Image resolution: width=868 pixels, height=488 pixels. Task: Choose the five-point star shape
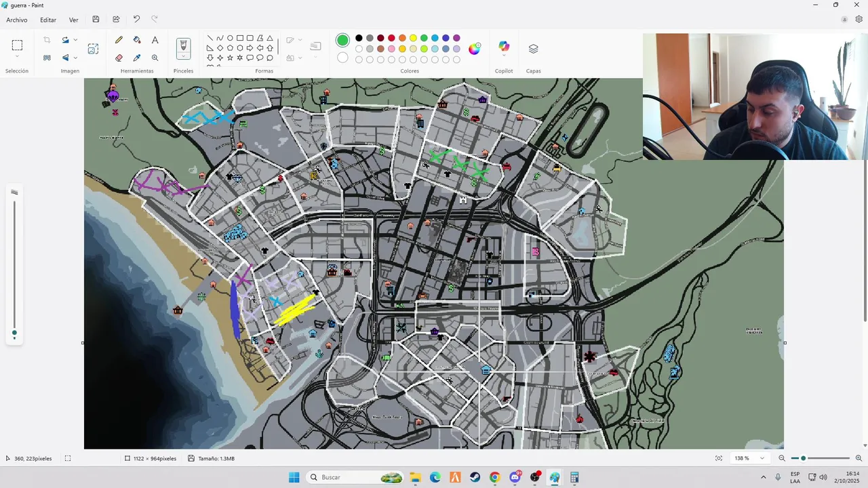[x=230, y=58]
